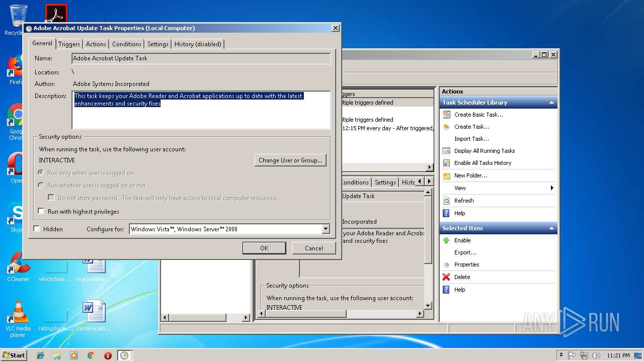Click Import Task in Actions pane
Image resolution: width=644 pixels, height=362 pixels.
[x=471, y=139]
